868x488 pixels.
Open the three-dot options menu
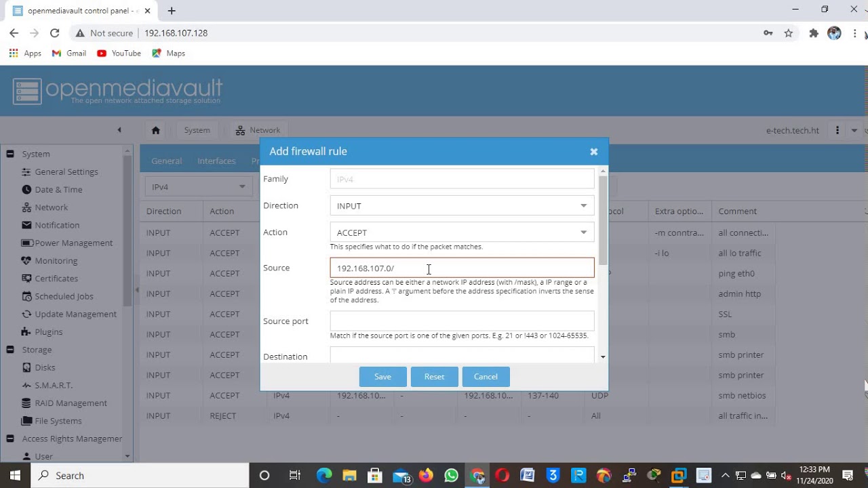click(837, 130)
